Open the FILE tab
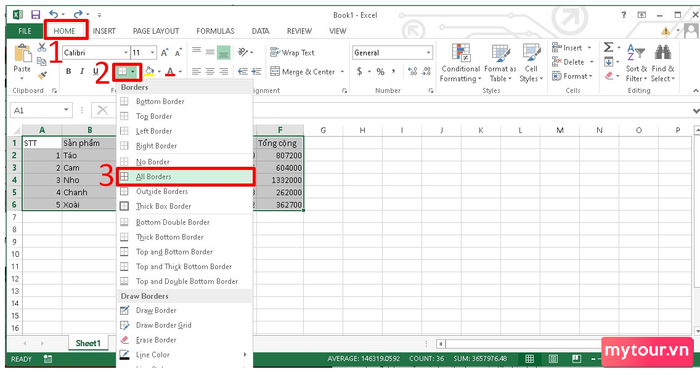This screenshot has width=700, height=375. pos(25,31)
